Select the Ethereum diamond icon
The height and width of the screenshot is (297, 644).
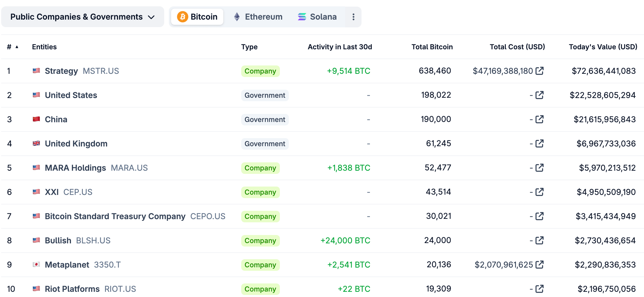click(237, 17)
